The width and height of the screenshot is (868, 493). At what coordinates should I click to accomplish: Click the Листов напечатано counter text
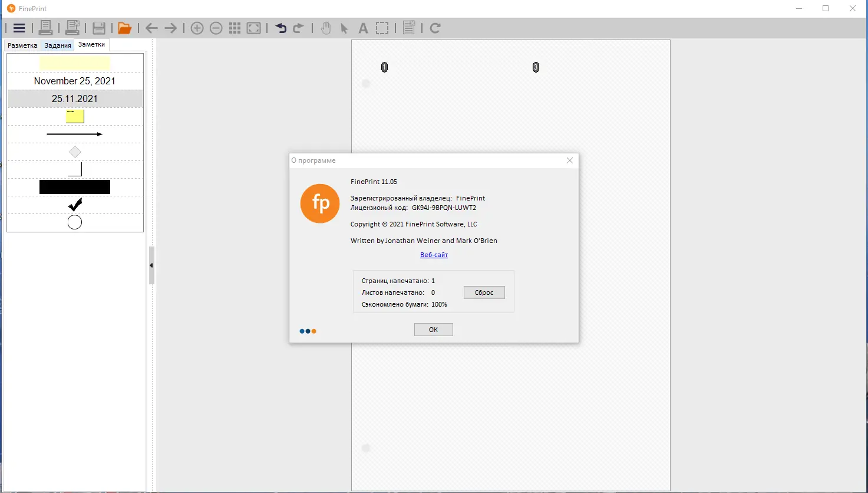coord(398,292)
